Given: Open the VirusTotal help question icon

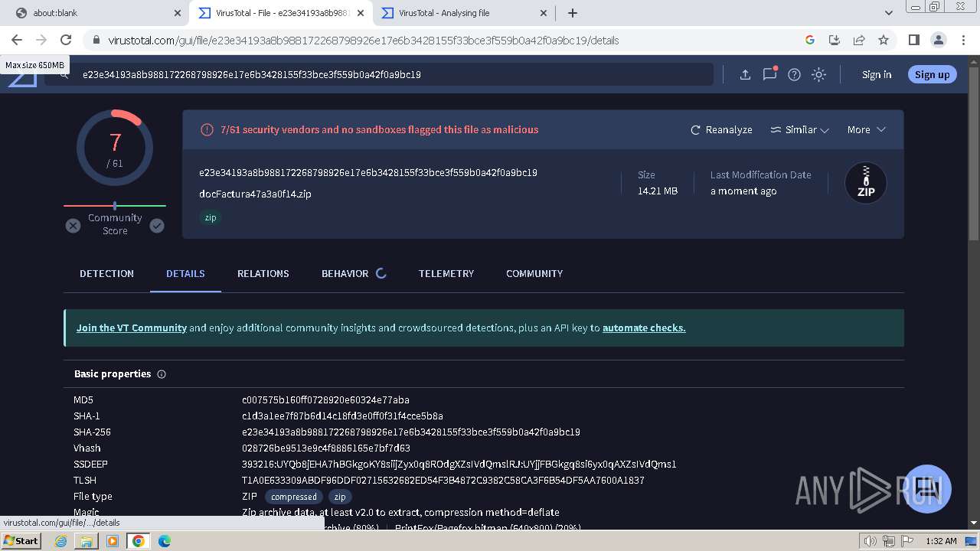Looking at the screenshot, I should pyautogui.click(x=794, y=74).
